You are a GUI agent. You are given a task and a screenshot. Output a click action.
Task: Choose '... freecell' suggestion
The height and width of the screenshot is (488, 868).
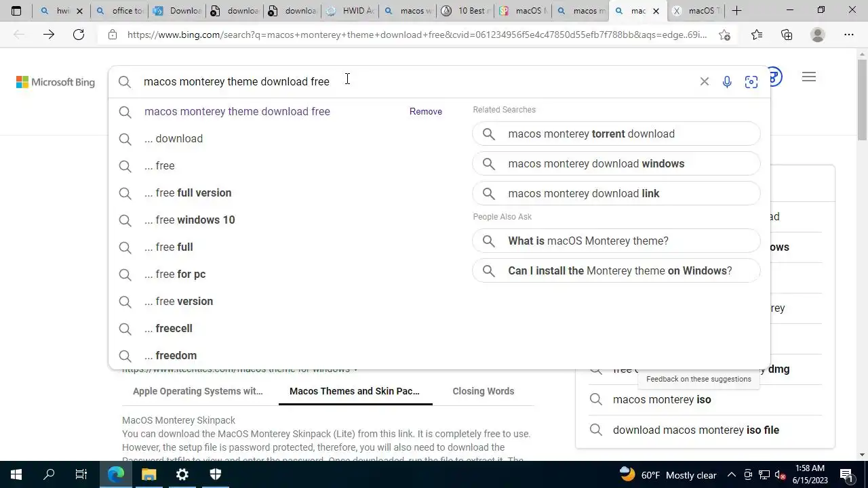tap(168, 329)
